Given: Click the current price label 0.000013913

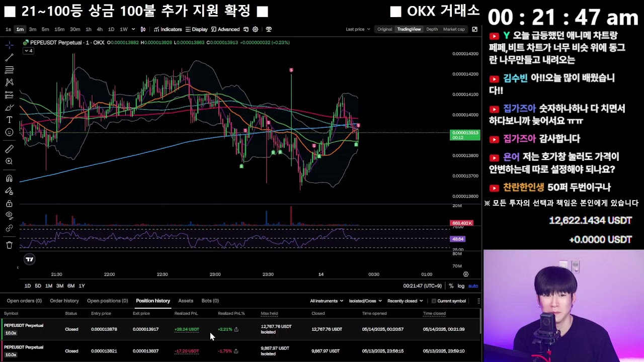Looking at the screenshot, I should (x=465, y=135).
